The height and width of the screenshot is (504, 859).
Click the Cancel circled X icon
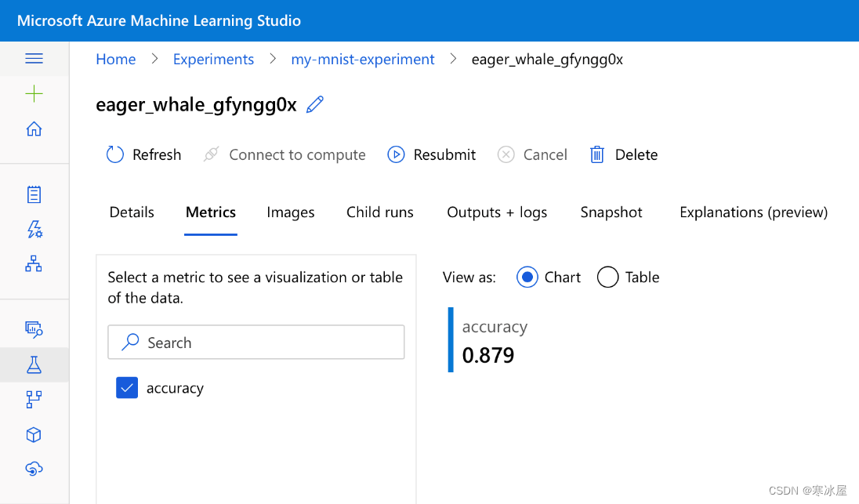point(506,154)
